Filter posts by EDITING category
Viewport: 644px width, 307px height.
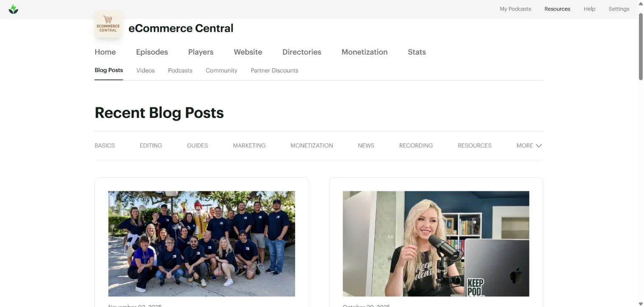151,145
